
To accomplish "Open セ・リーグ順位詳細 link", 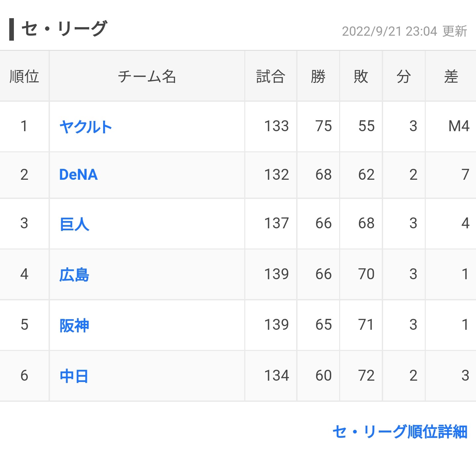I will [x=400, y=432].
